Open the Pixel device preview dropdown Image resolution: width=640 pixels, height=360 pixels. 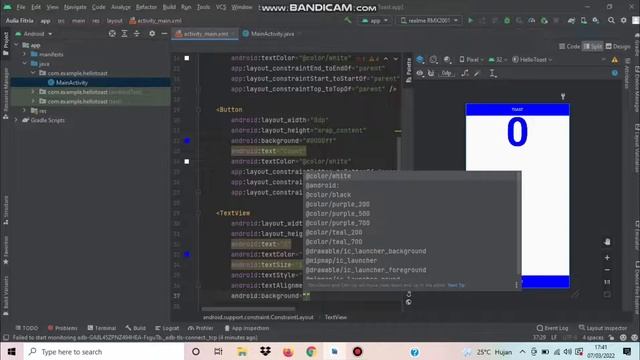(471, 60)
